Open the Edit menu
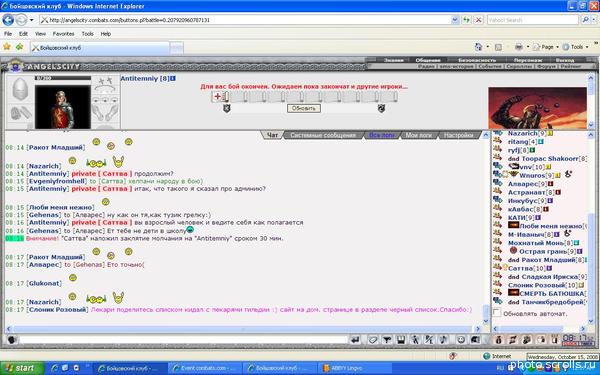The height and width of the screenshot is (375, 600). (x=23, y=34)
